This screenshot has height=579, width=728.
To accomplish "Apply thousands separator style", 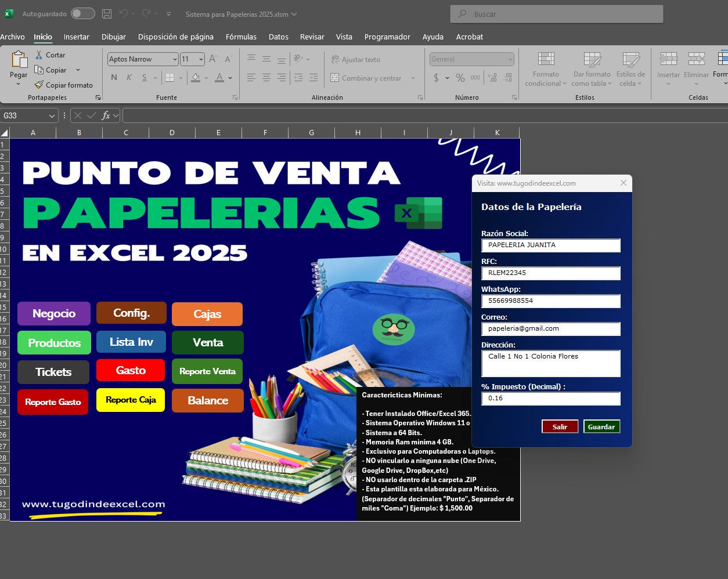I will pos(475,78).
